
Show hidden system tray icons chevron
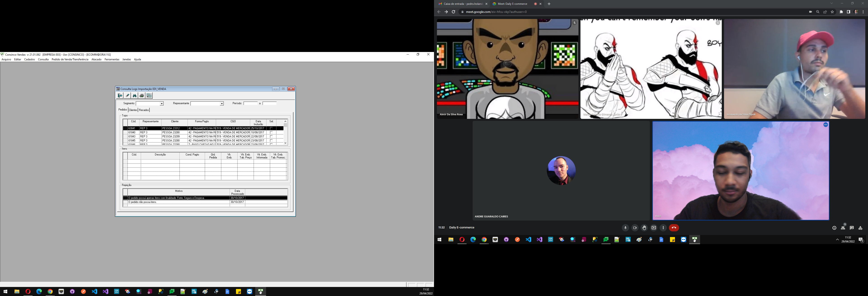(x=837, y=240)
